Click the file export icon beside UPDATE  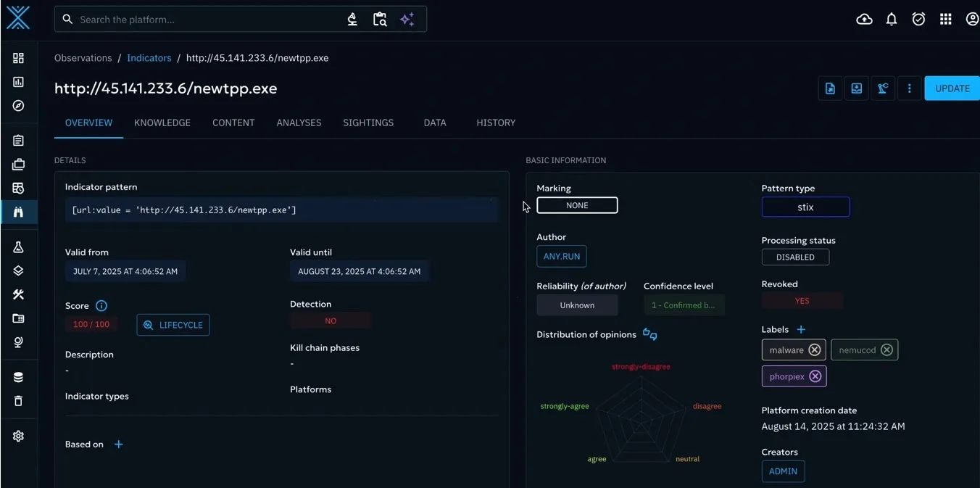tap(830, 88)
